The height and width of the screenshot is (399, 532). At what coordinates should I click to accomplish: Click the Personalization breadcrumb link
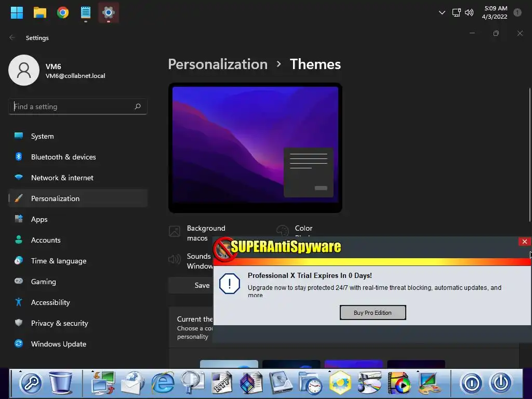click(x=218, y=64)
